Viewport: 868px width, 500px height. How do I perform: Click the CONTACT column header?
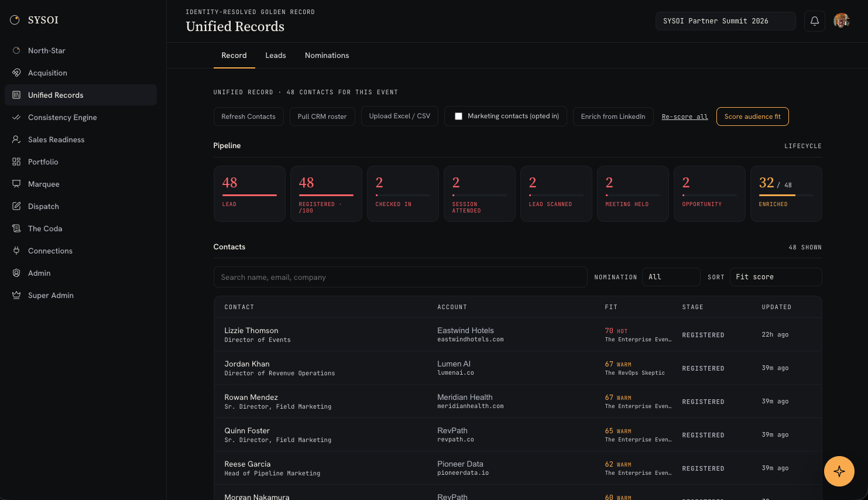click(x=239, y=307)
